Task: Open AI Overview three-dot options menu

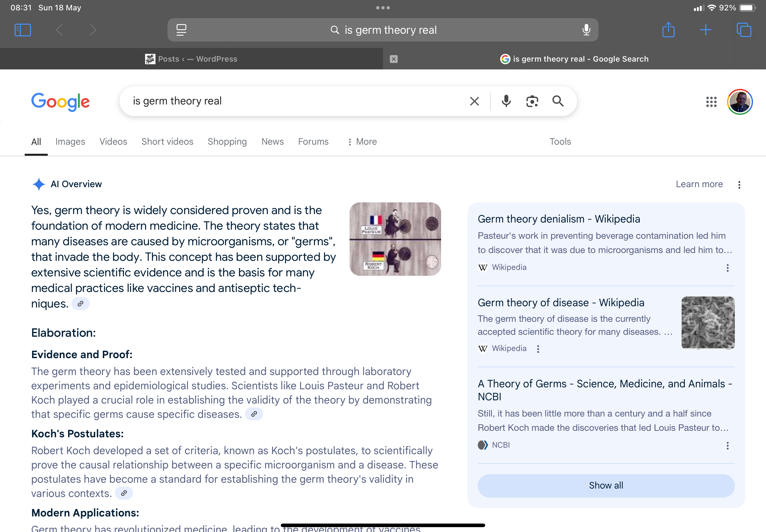Action: [739, 185]
